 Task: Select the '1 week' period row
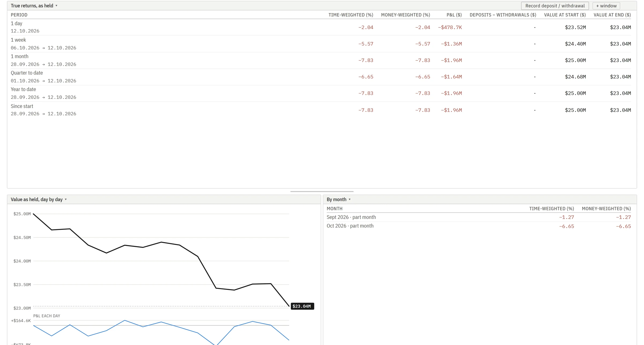[x=321, y=44]
